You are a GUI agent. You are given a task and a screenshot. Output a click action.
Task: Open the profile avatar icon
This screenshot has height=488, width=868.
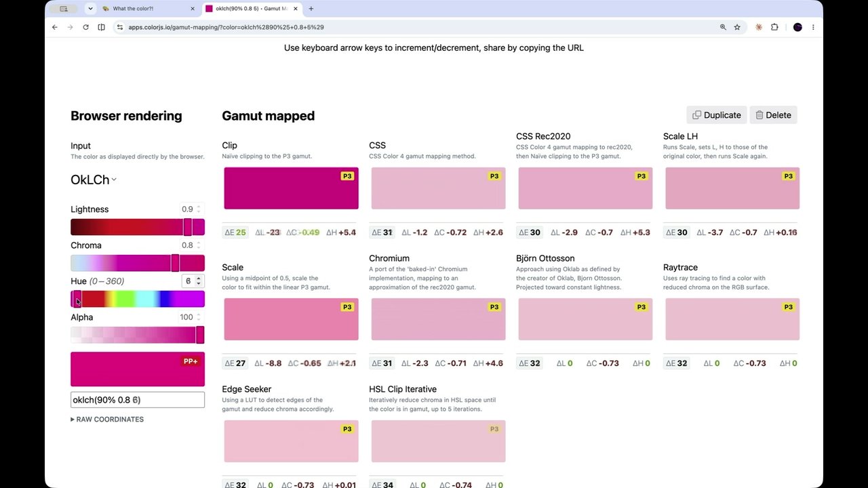pyautogui.click(x=797, y=27)
